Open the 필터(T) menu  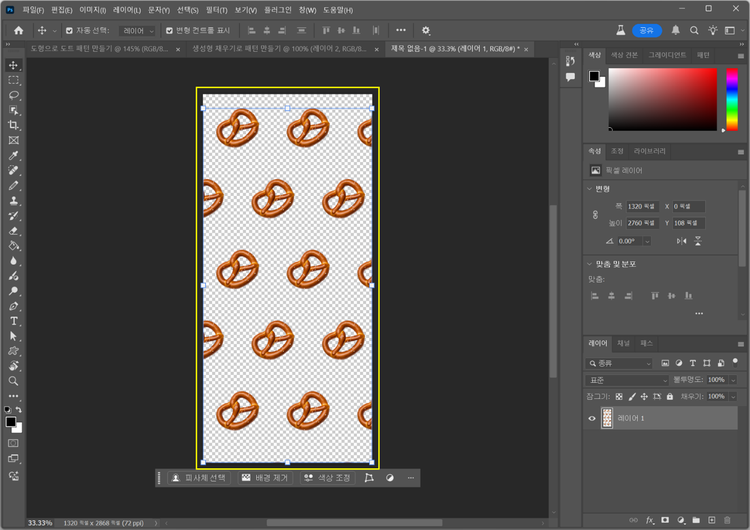tap(216, 9)
